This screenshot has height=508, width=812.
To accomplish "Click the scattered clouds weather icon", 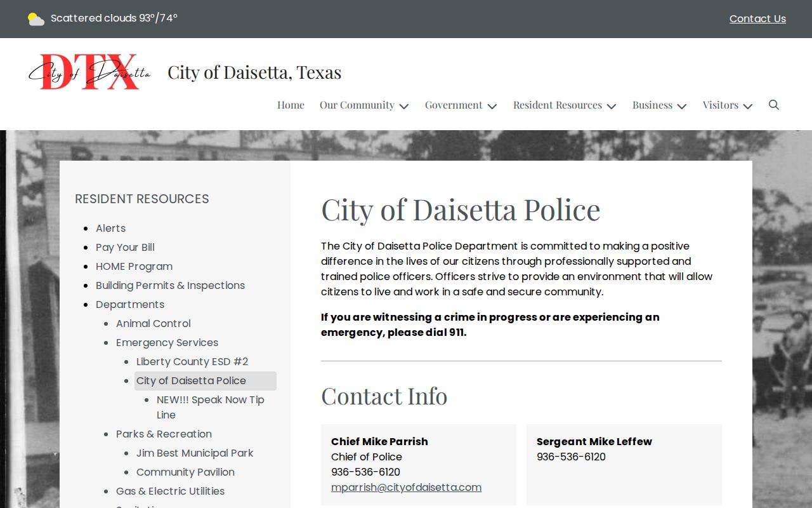I will coord(36,19).
